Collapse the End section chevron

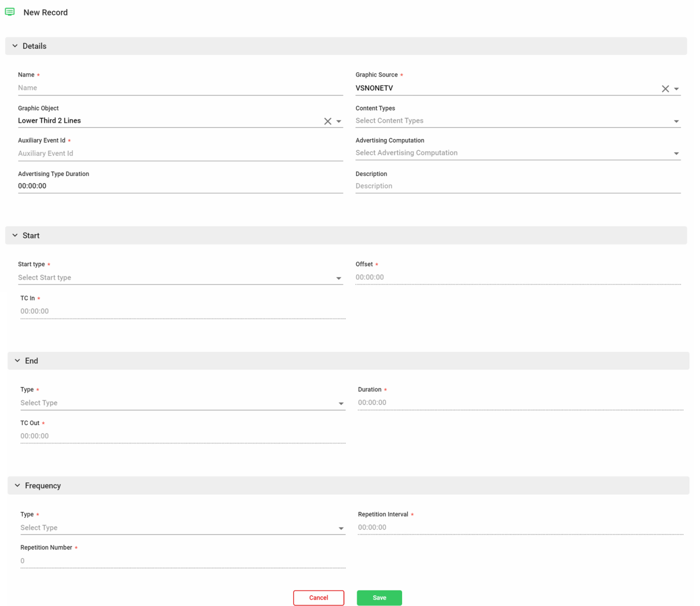tap(17, 361)
